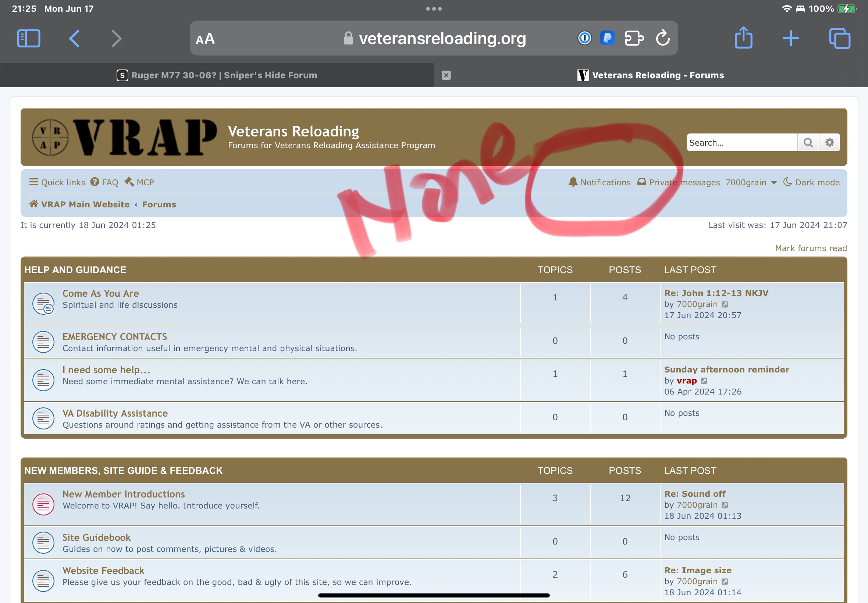Click the Veterans Reloading site title
This screenshot has height=603, width=868.
tap(293, 131)
